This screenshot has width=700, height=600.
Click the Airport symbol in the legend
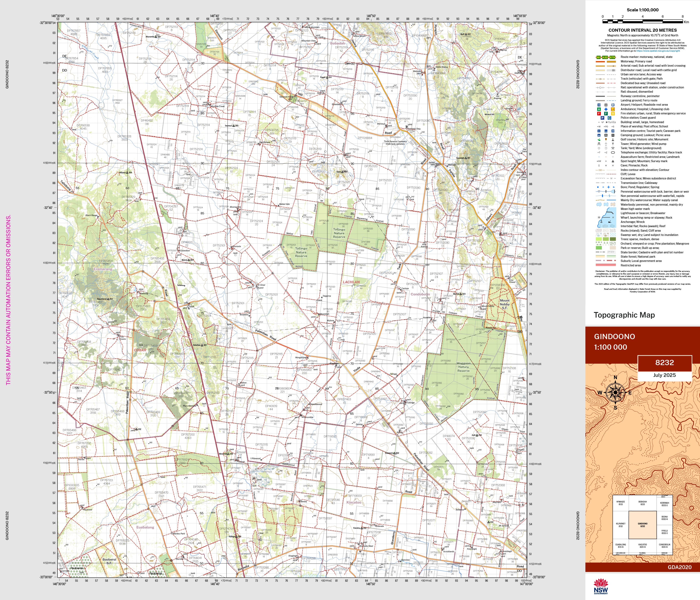(x=599, y=105)
